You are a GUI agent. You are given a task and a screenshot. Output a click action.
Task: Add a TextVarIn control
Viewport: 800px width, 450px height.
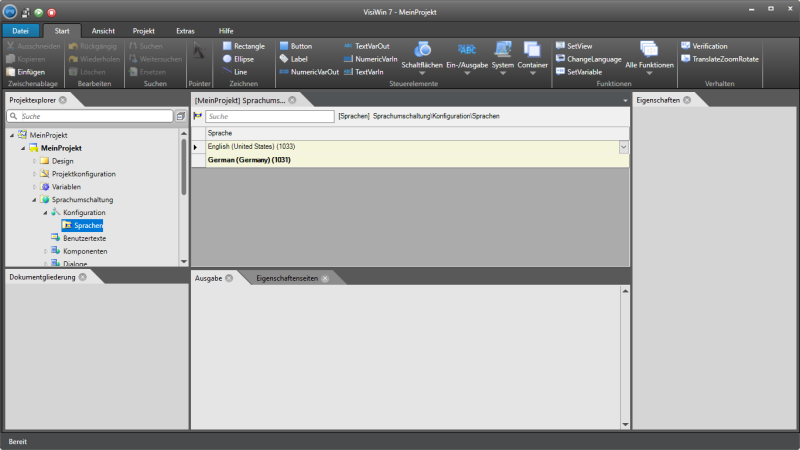[x=364, y=72]
